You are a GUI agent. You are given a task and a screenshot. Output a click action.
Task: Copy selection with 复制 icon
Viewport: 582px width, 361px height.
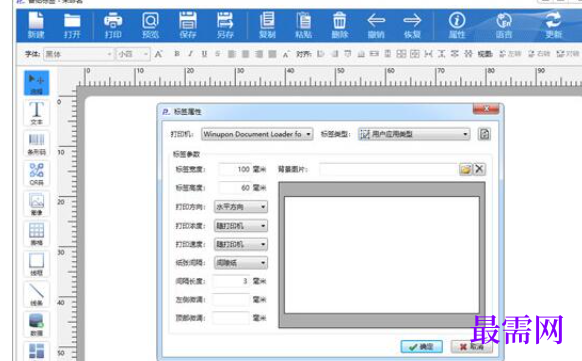[267, 25]
